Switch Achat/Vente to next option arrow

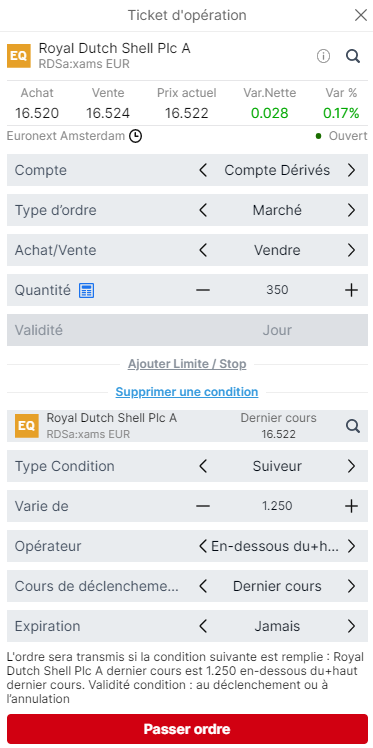pos(351,250)
